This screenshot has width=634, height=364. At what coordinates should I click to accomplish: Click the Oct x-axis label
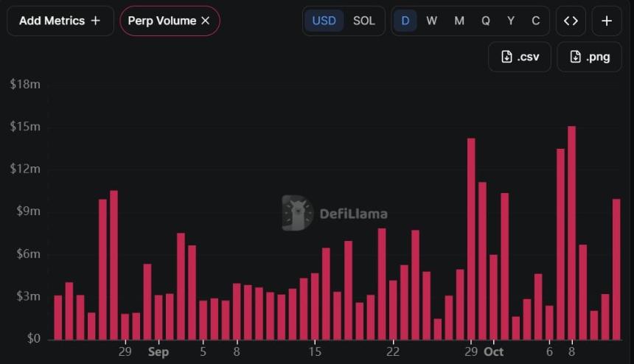tap(494, 352)
